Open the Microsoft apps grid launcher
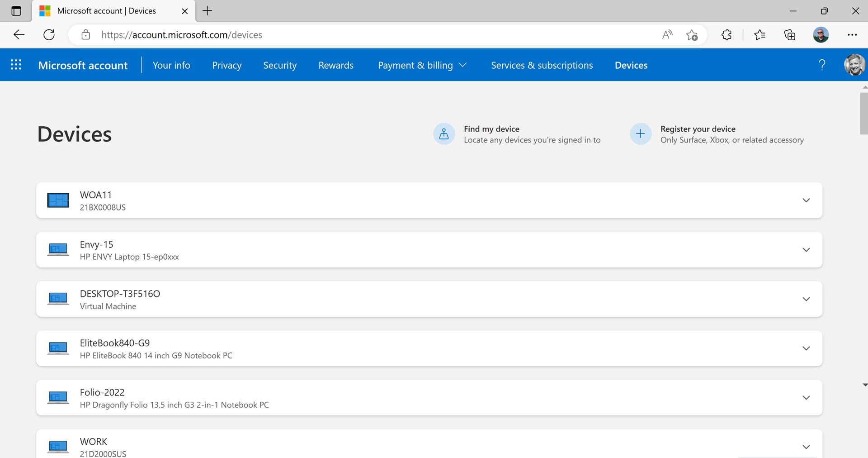 pyautogui.click(x=16, y=65)
